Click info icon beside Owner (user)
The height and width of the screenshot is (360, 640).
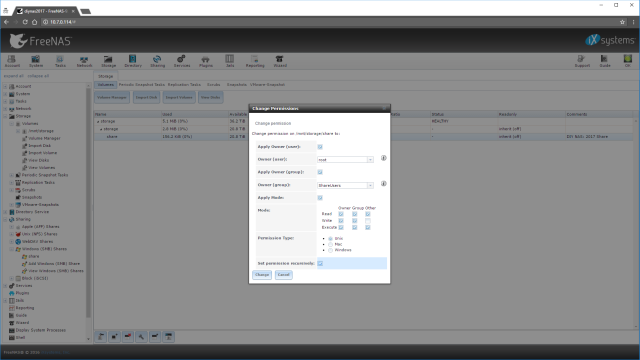point(384,158)
